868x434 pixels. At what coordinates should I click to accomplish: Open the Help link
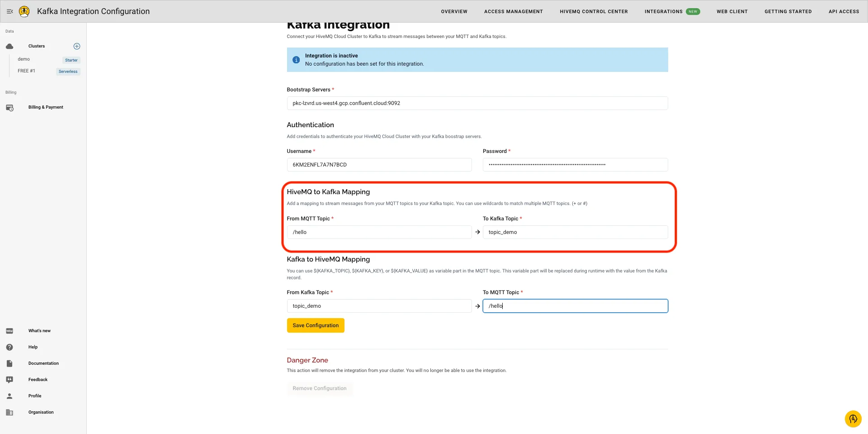(33, 347)
